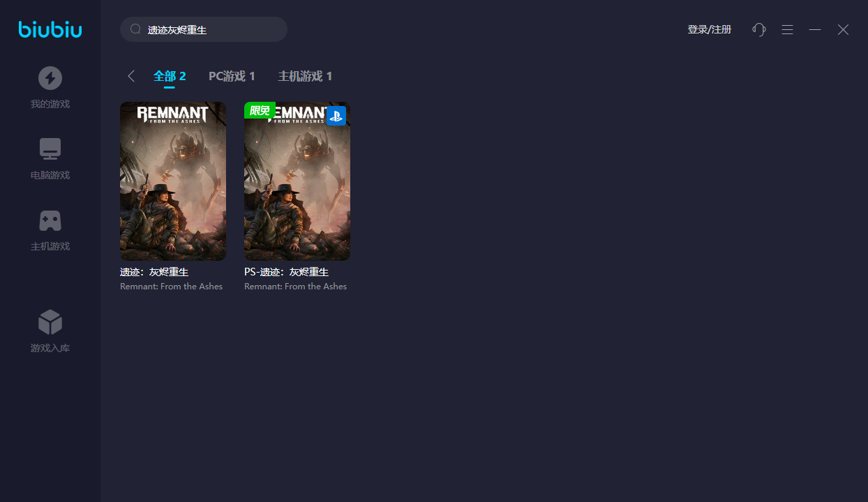This screenshot has height=502, width=868.
Task: Open the hamburger menu icon
Action: click(x=787, y=30)
